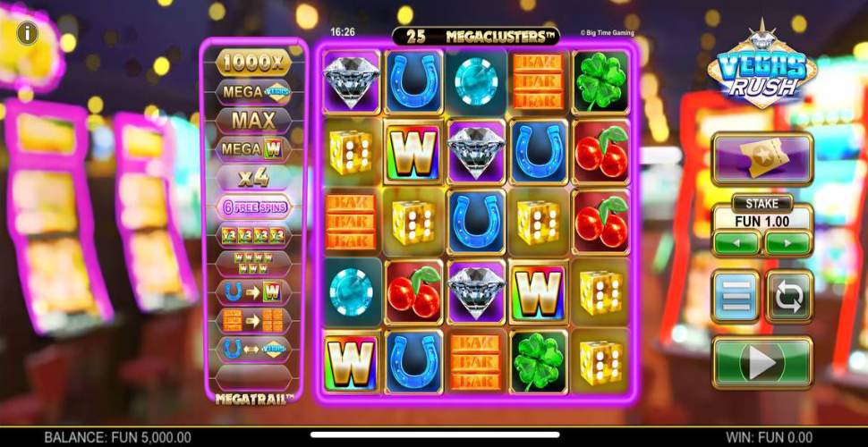Select the MAX Megatrail step
Image resolution: width=868 pixels, height=447 pixels.
click(x=253, y=120)
